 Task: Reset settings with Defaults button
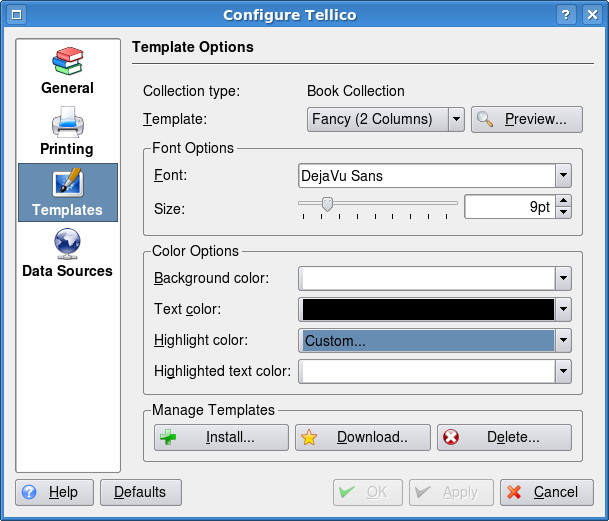141,492
